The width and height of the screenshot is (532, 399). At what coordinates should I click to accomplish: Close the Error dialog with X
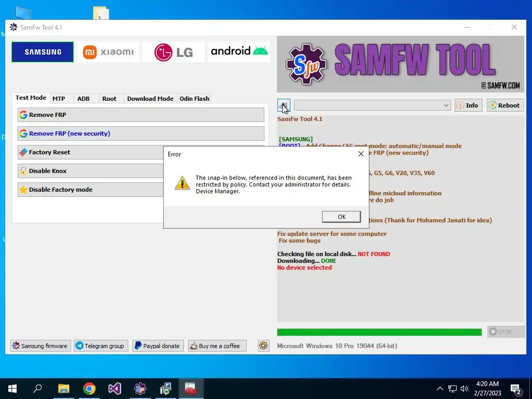click(x=361, y=154)
